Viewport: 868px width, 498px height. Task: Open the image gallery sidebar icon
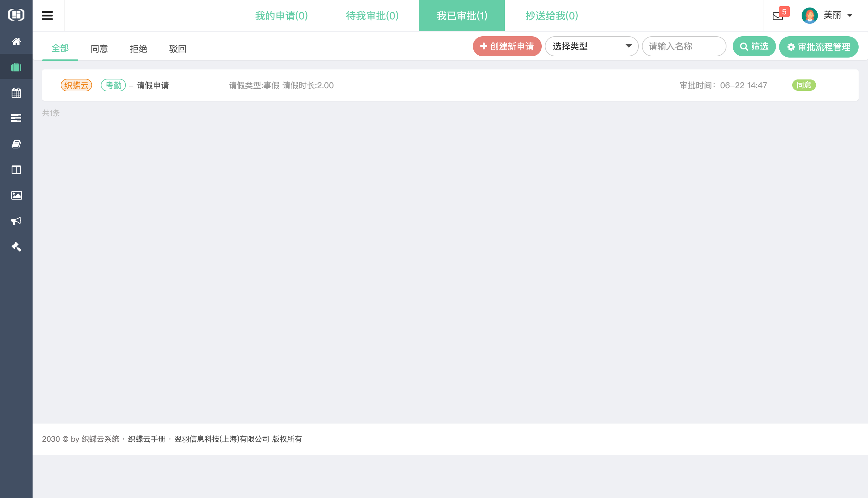pyautogui.click(x=16, y=195)
